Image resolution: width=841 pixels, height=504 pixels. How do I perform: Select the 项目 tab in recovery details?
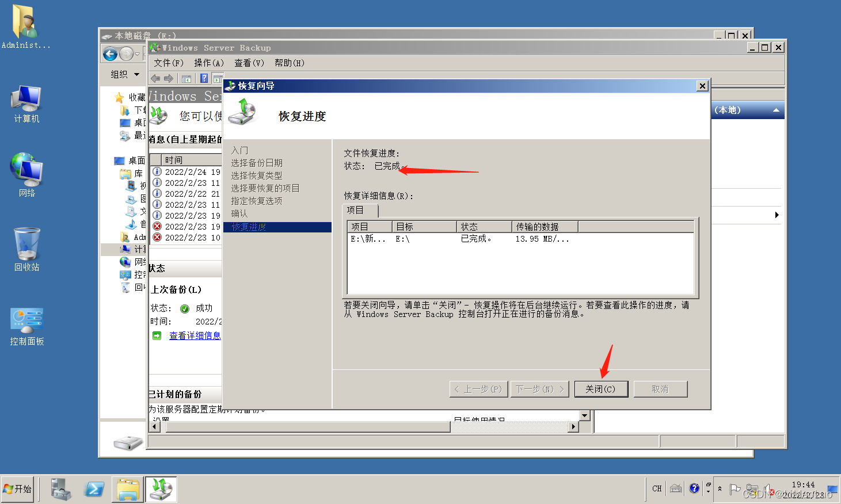(x=360, y=210)
